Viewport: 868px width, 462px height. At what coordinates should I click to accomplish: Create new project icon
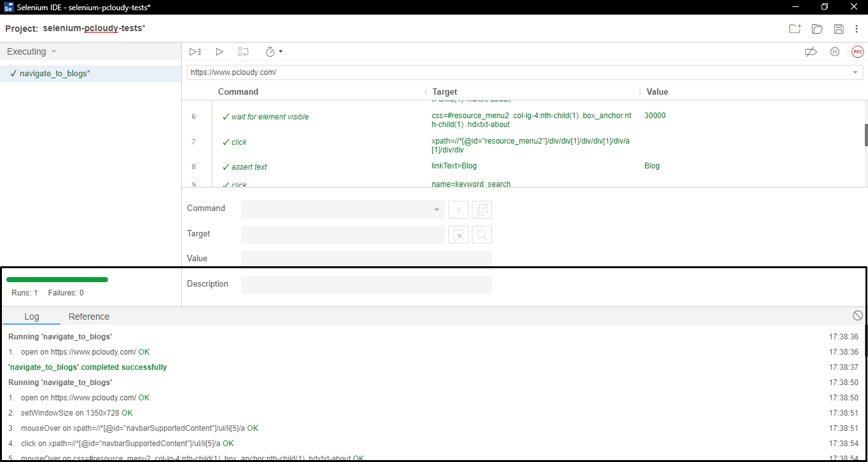(x=795, y=29)
